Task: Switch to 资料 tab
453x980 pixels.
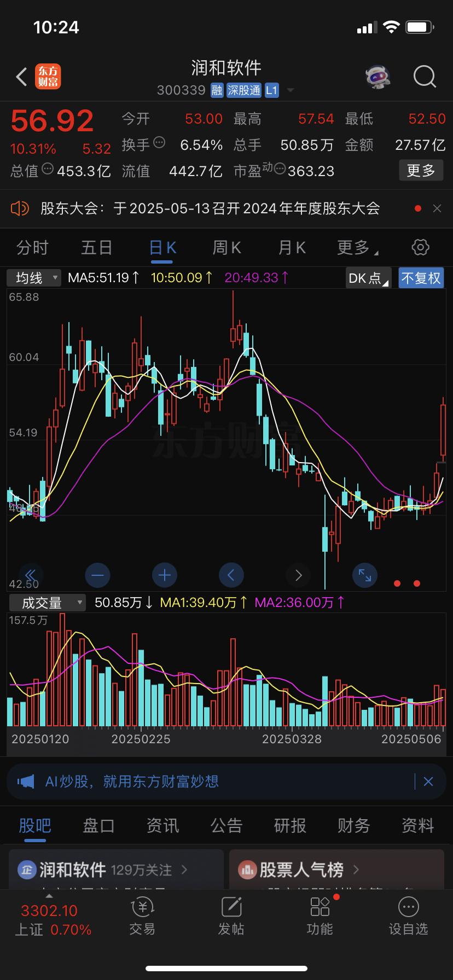Action: (x=418, y=826)
